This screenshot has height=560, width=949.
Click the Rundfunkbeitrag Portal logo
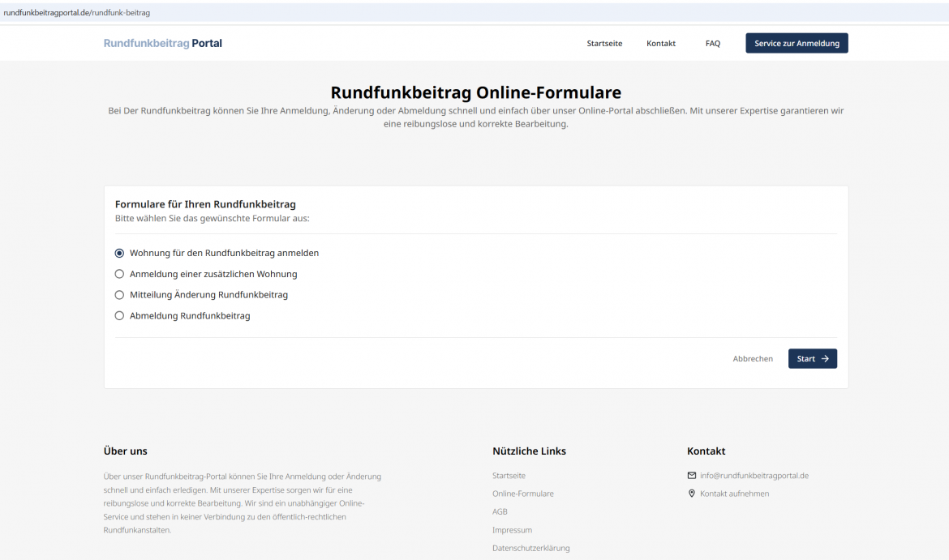click(162, 43)
